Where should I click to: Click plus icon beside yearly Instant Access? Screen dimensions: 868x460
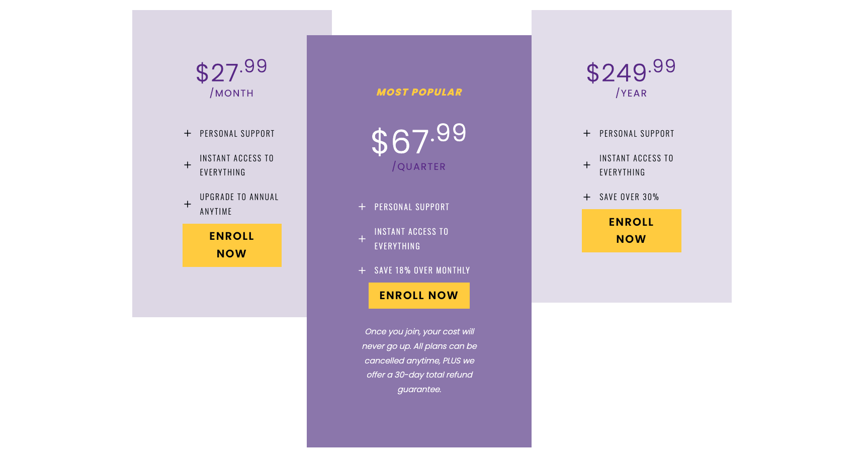587,165
